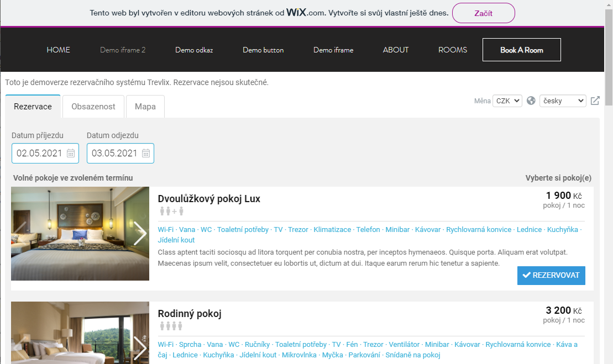The image size is (613, 364).
Task: Switch to the Mapa tab
Action: (145, 106)
